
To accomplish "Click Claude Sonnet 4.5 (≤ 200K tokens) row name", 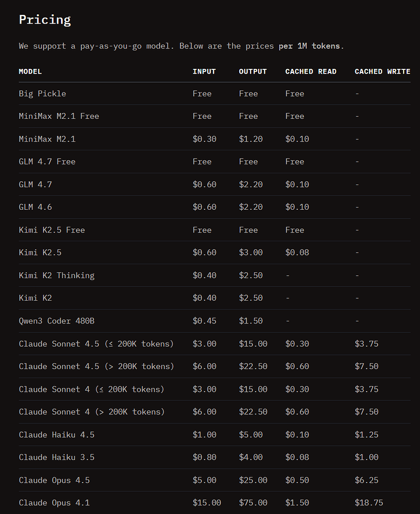I will (x=96, y=344).
